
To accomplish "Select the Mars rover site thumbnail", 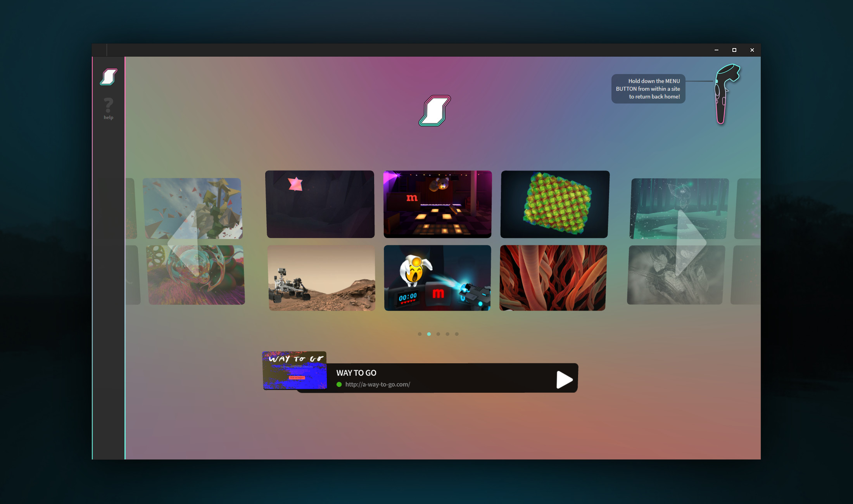I will point(322,277).
